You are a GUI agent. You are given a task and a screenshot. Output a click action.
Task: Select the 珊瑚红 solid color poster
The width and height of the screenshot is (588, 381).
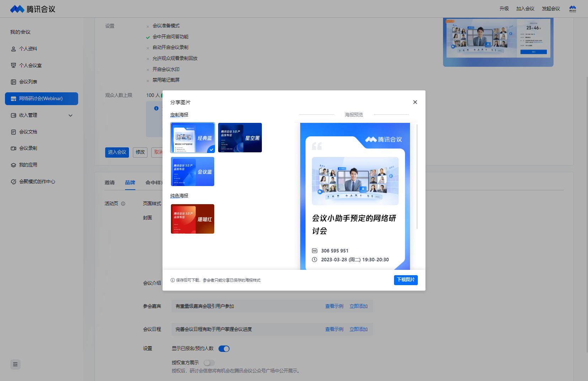click(x=193, y=219)
